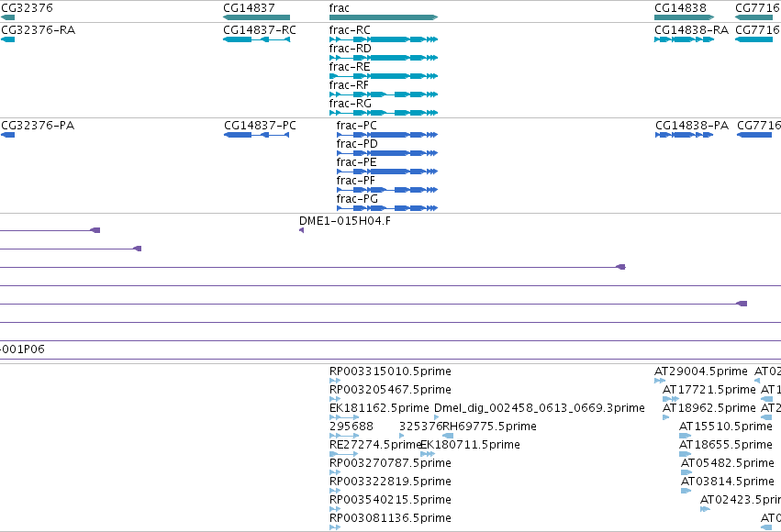Screen dimensions: 781x532
Task: Click the DME1-015H04.F label
Action: point(345,221)
